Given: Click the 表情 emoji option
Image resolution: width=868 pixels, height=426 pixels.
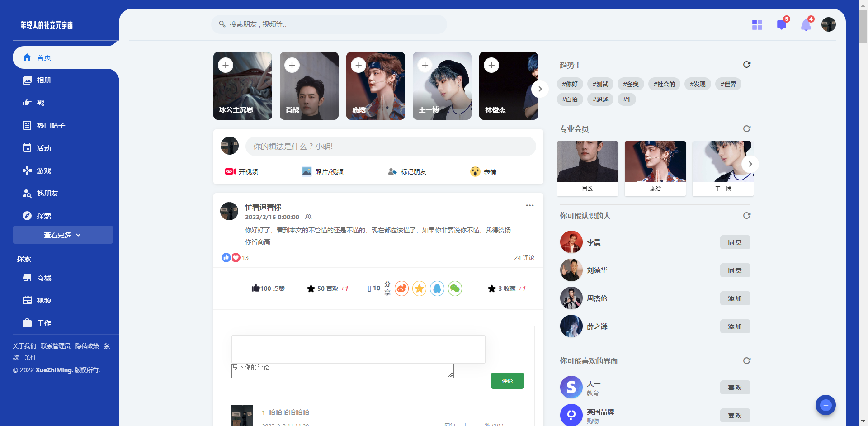Looking at the screenshot, I should pos(483,171).
